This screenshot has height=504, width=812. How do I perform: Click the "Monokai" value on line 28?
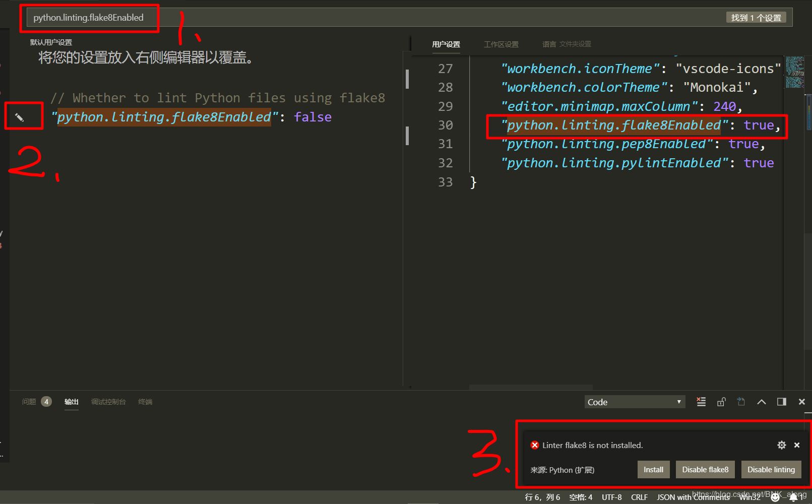[717, 88]
